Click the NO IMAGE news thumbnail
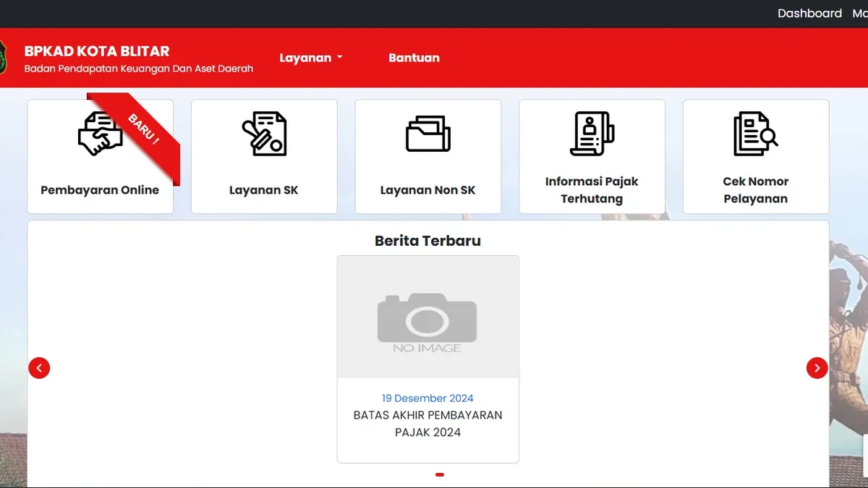 click(428, 317)
